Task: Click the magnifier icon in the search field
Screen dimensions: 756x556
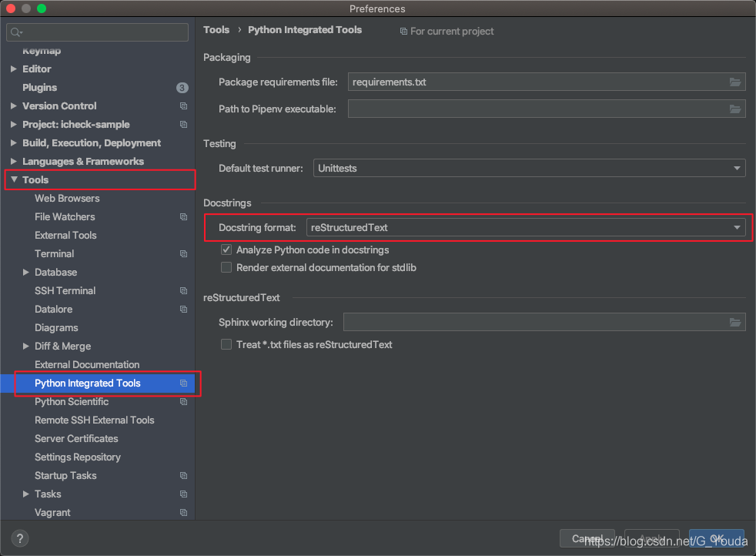Action: point(15,32)
